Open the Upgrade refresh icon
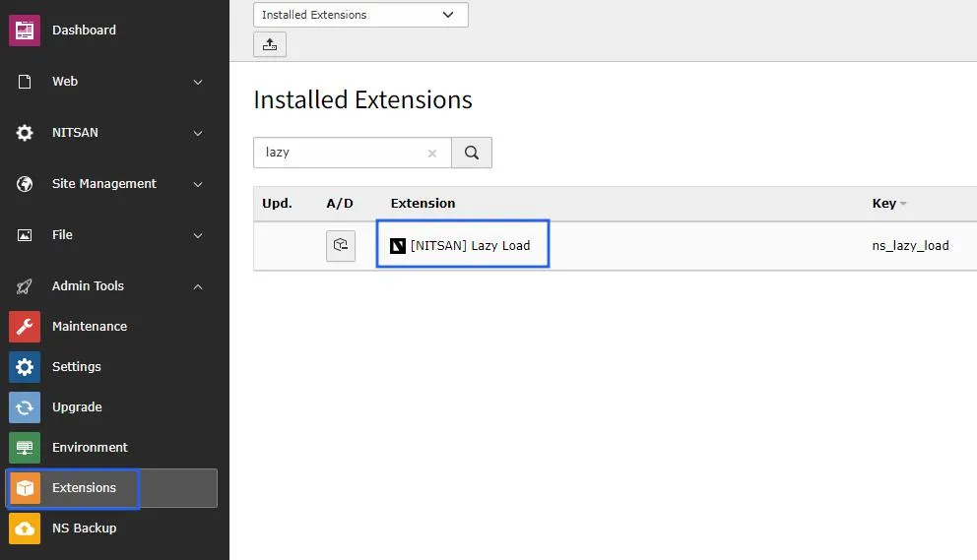 pyautogui.click(x=25, y=407)
